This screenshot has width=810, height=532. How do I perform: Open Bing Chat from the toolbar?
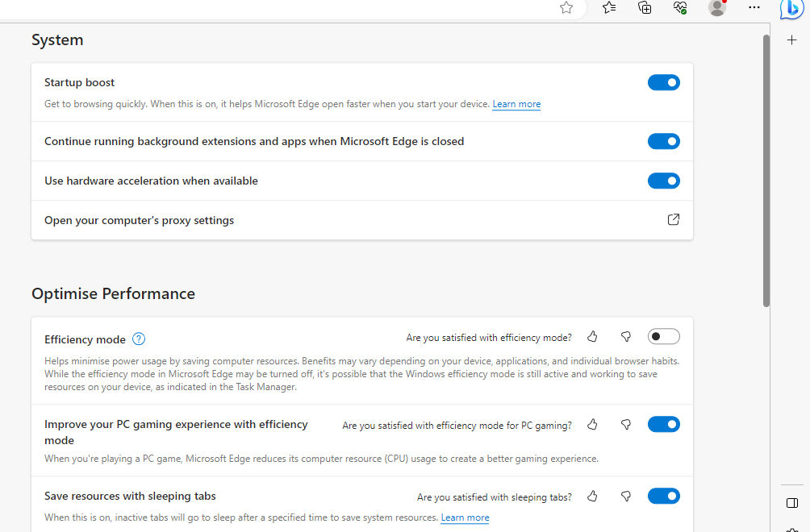[x=791, y=9]
